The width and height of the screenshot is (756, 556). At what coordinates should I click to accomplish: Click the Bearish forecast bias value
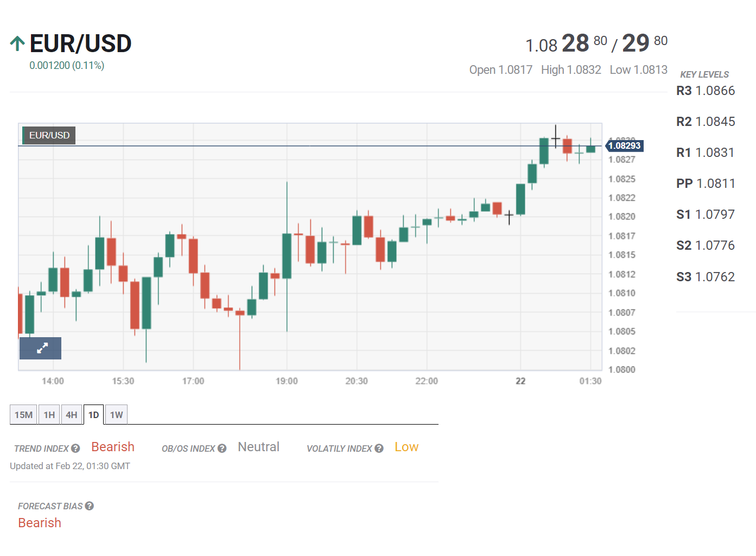[x=40, y=523]
